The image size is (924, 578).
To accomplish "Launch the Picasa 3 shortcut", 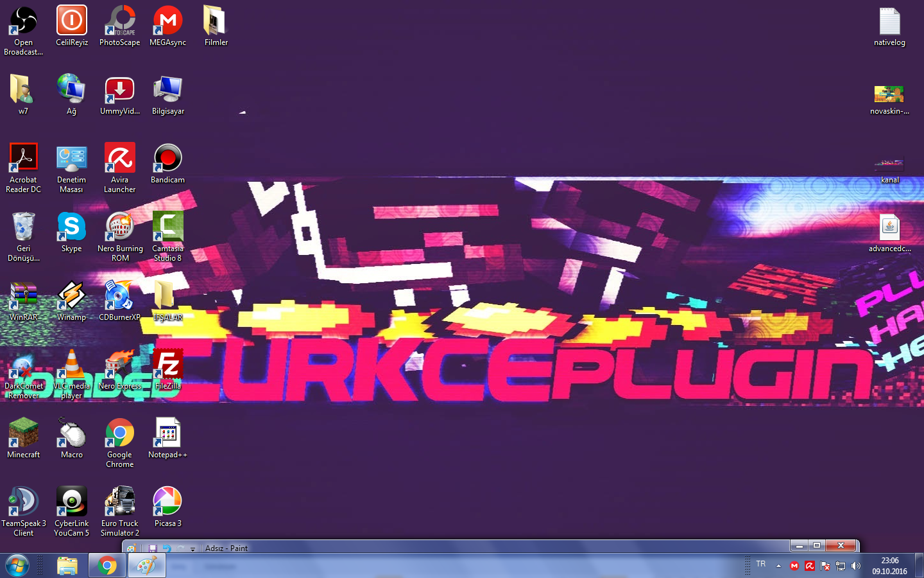I will tap(168, 507).
